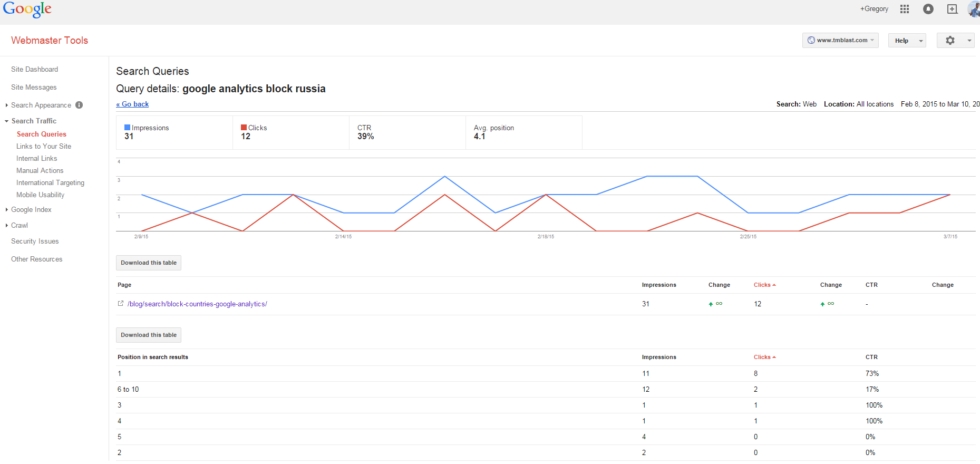Screen dimensions: 980x464
Task: Click the Location: All locations filter text
Action: pos(859,104)
